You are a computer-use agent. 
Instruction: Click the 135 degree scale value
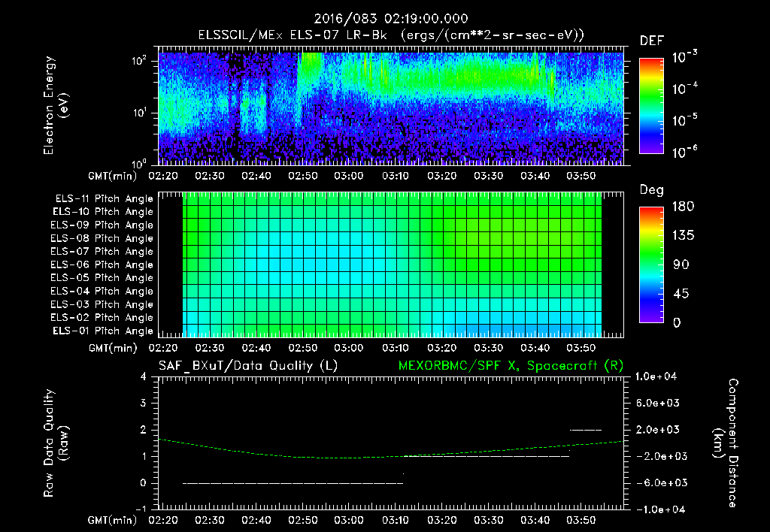click(683, 236)
